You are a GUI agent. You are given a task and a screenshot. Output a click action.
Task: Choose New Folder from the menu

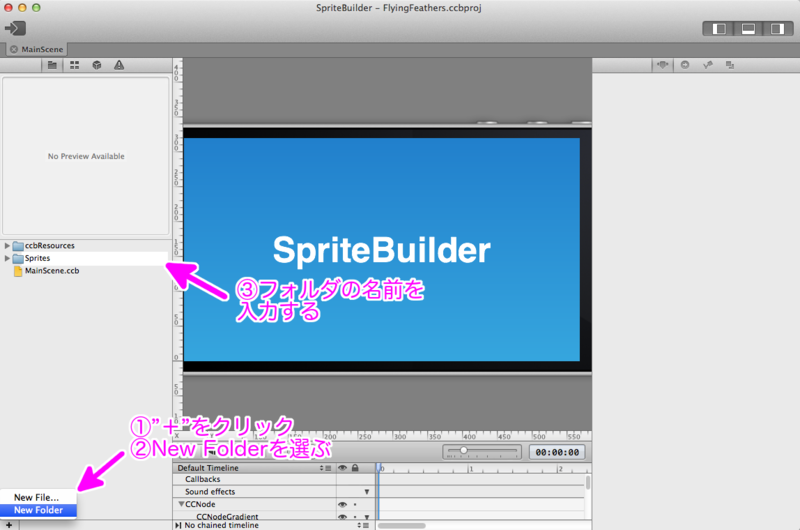tap(38, 510)
